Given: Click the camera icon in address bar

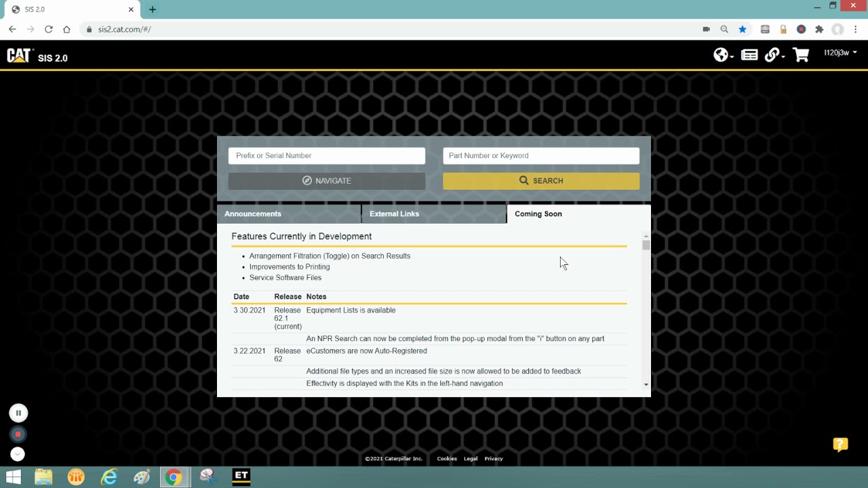Looking at the screenshot, I should [x=706, y=29].
